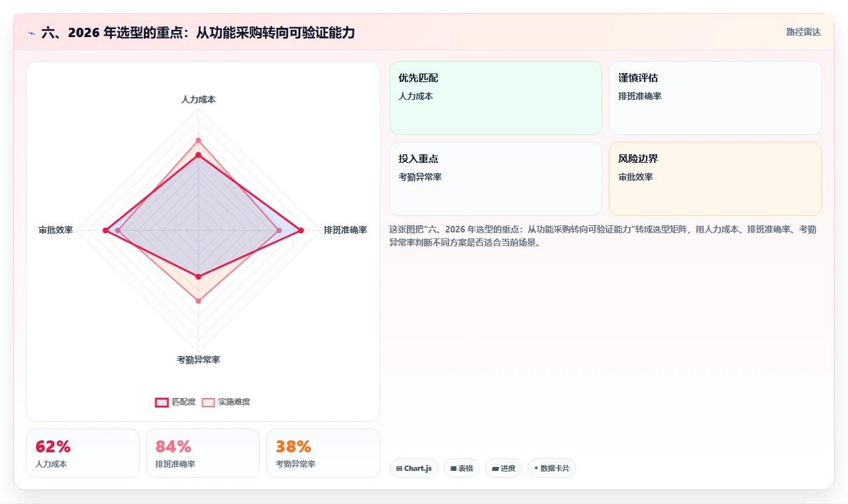The image size is (848, 504).
Task: Click the 考勤异常率 radar axis label
Action: click(x=198, y=360)
